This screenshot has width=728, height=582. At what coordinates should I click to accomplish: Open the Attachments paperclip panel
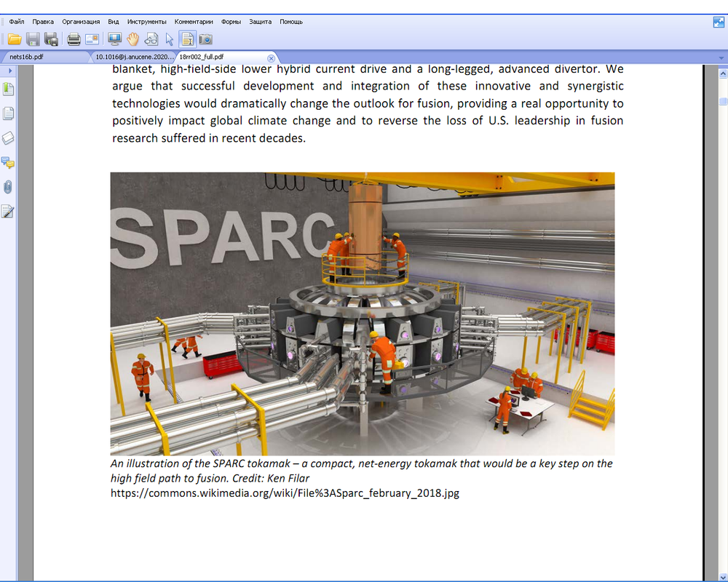click(8, 187)
